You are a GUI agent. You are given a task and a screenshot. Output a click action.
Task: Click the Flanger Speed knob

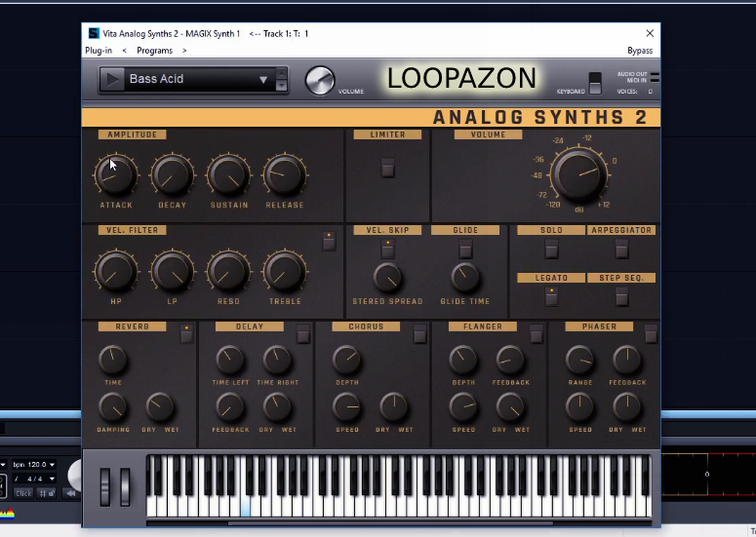(463, 407)
